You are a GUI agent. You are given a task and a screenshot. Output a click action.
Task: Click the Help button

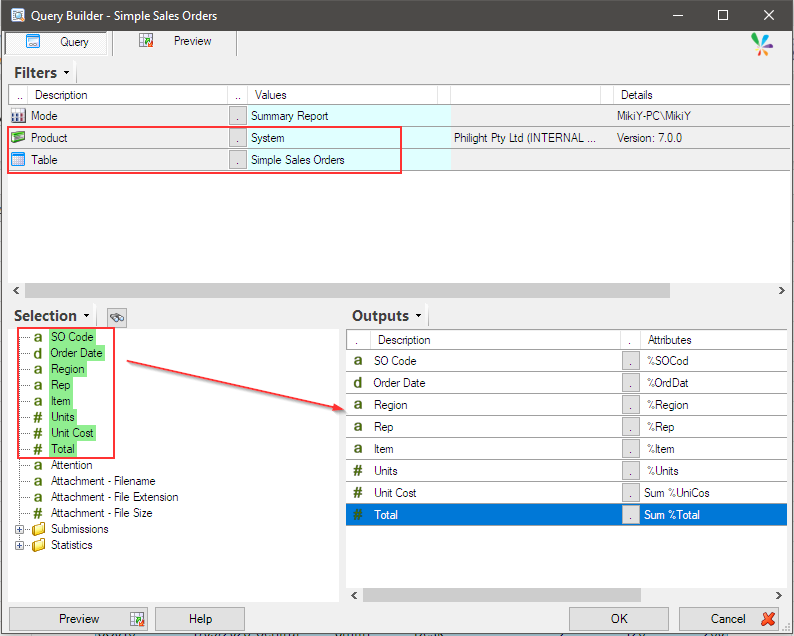[x=200, y=619]
